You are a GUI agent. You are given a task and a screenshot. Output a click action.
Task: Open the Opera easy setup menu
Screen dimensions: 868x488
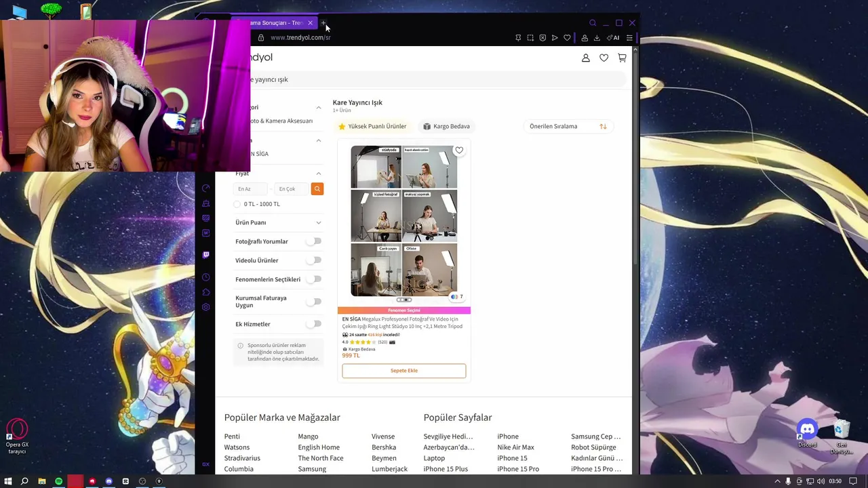click(x=629, y=38)
